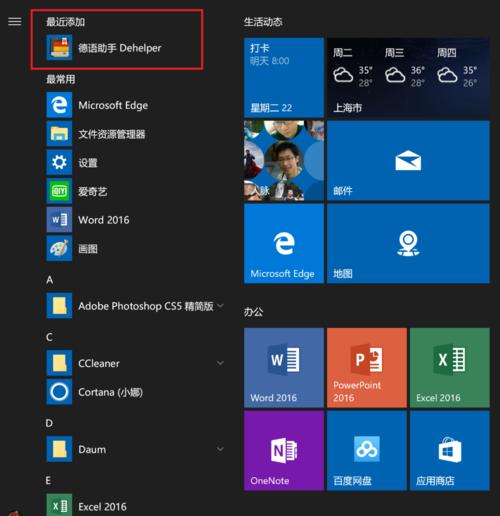Jump to letter A section header
The image size is (500, 516).
50,280
